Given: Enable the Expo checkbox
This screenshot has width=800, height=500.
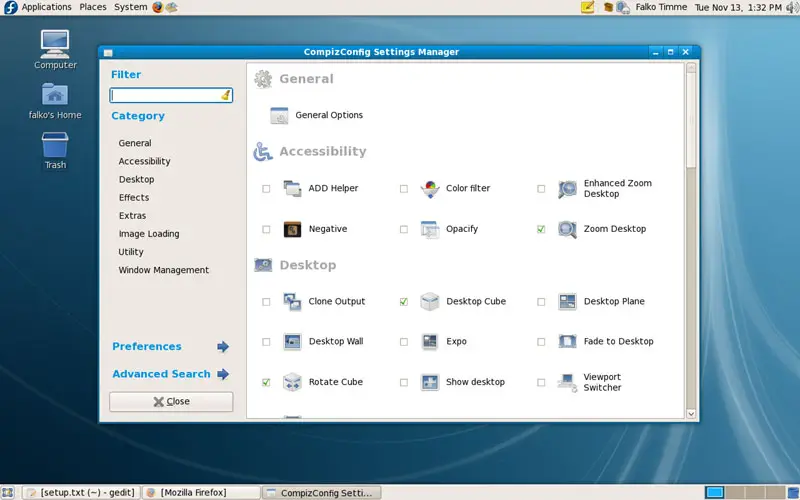Looking at the screenshot, I should point(404,342).
